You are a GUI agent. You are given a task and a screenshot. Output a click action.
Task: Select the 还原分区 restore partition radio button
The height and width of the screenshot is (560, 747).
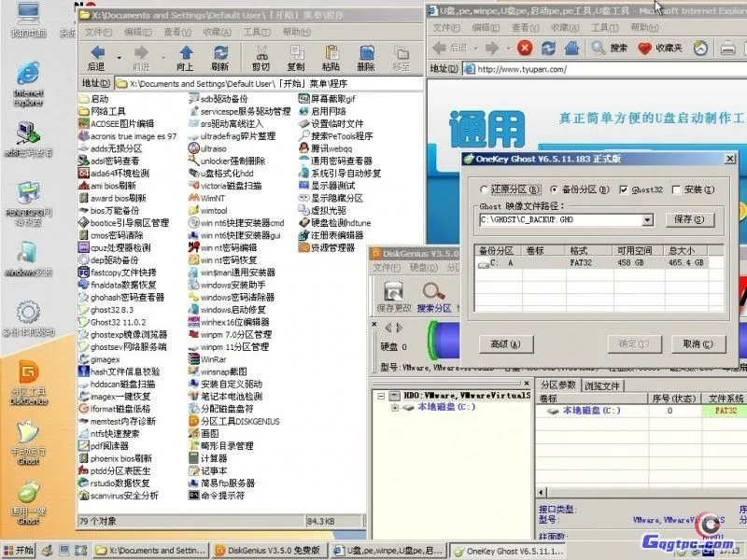(484, 189)
